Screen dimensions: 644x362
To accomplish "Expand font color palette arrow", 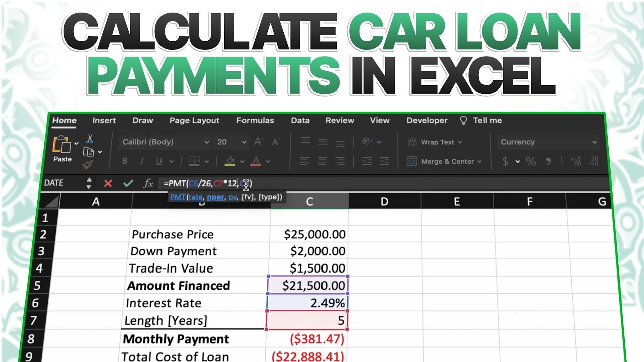I will (x=267, y=162).
